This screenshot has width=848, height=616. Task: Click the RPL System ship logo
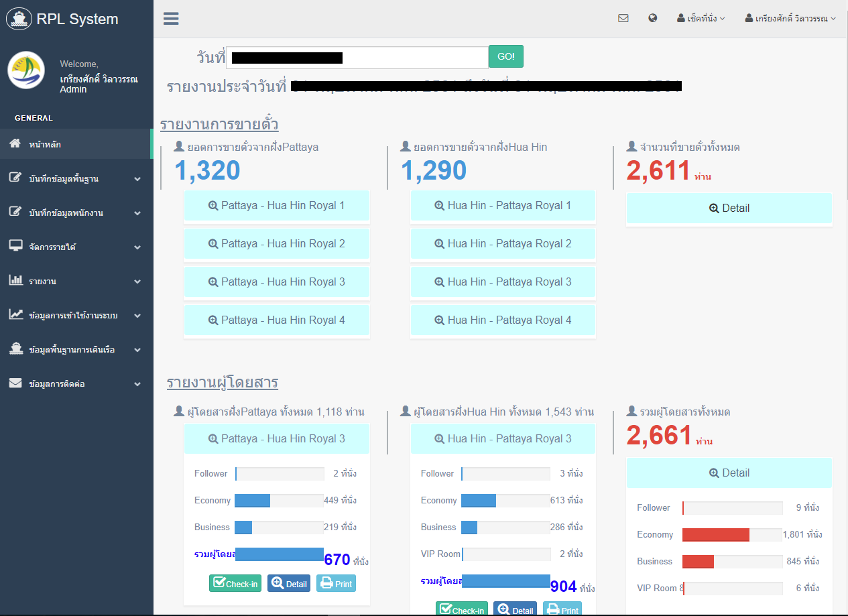pyautogui.click(x=19, y=19)
